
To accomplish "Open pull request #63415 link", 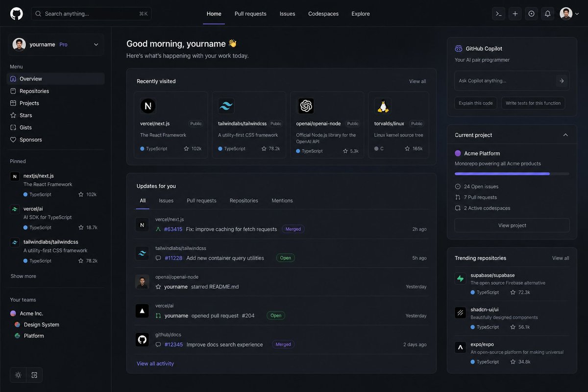I will click(x=173, y=229).
